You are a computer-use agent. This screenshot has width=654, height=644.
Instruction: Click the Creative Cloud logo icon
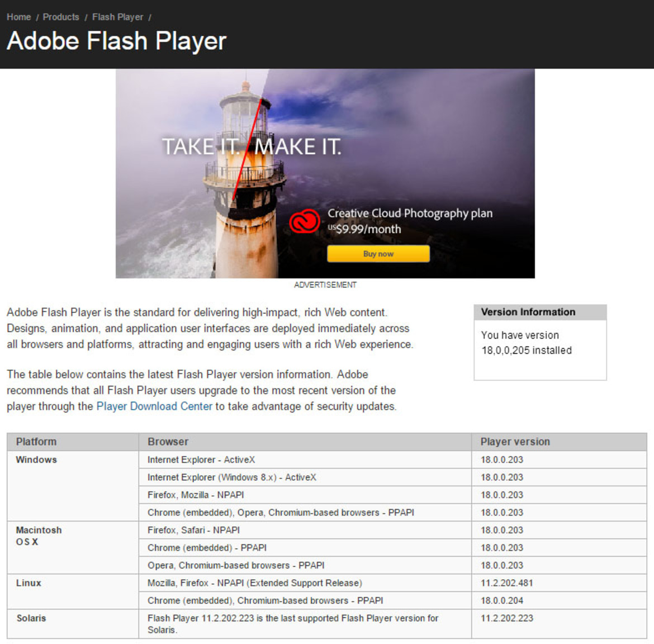[305, 221]
